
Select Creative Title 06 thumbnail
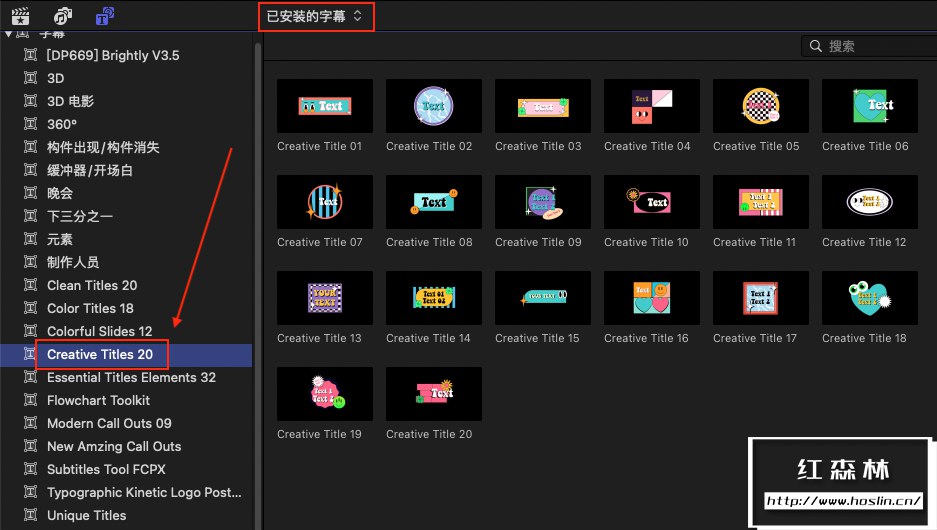tap(870, 106)
